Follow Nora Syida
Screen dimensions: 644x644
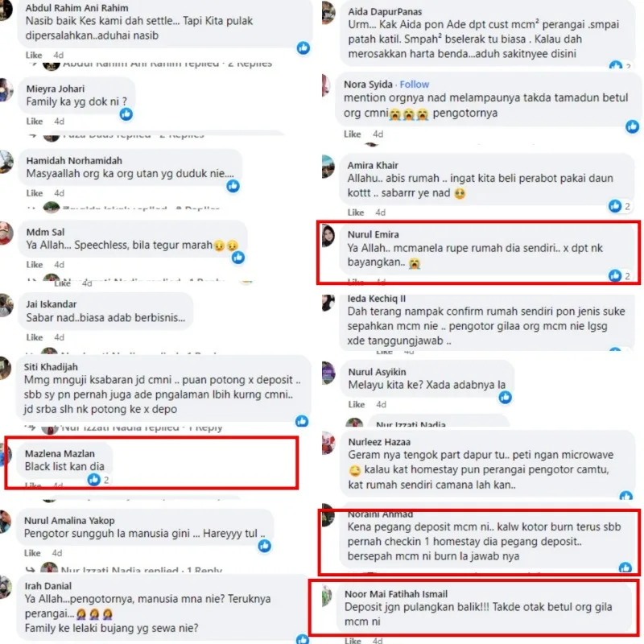click(414, 85)
